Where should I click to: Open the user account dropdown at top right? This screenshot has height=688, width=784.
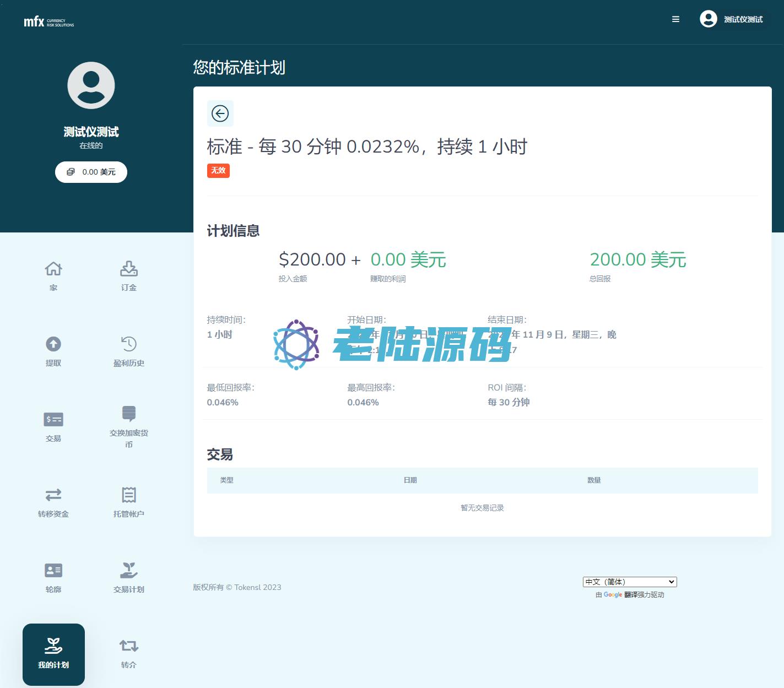[732, 19]
